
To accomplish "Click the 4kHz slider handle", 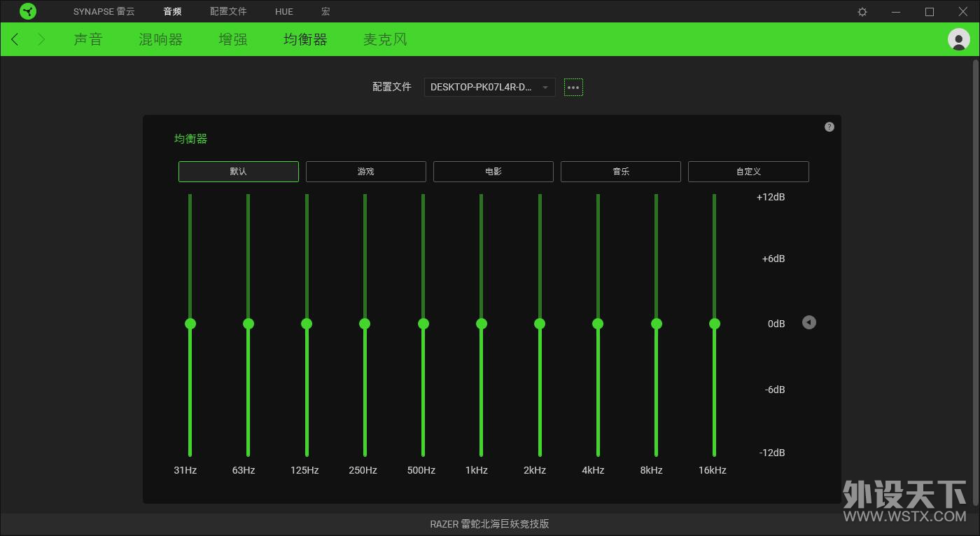I will (598, 324).
